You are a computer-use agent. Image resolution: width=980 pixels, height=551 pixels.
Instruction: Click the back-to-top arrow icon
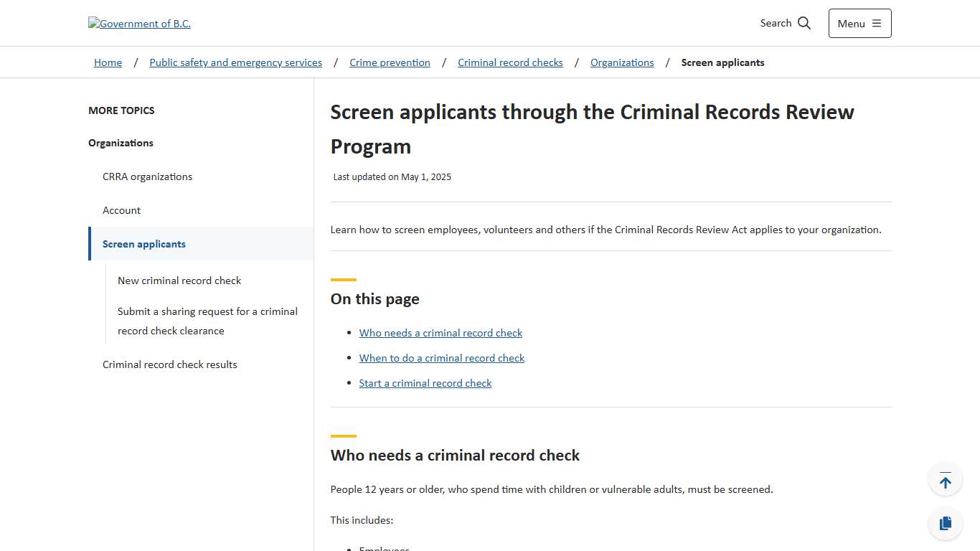(x=945, y=479)
